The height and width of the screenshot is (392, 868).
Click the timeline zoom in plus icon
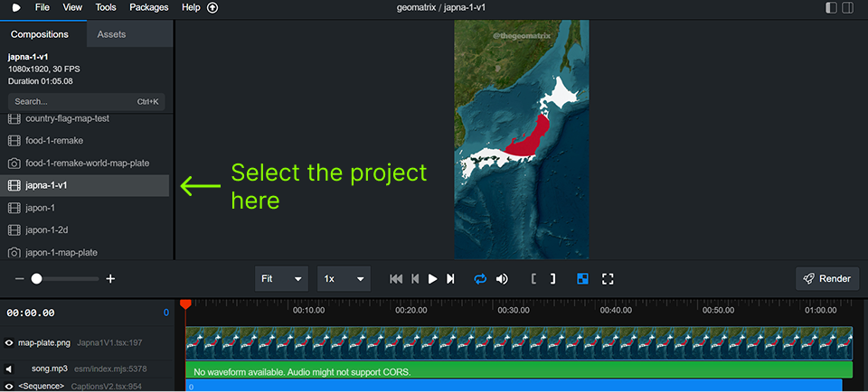(110, 279)
